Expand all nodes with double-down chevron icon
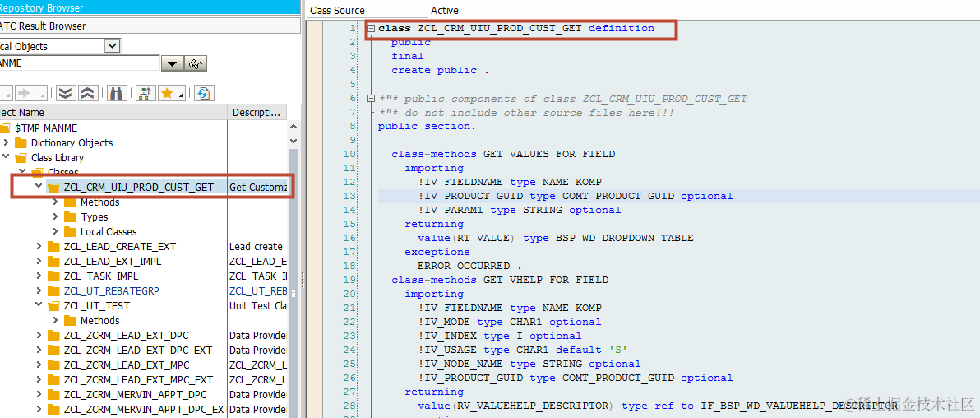Viewport: 980px width, 418px height. pos(66,93)
